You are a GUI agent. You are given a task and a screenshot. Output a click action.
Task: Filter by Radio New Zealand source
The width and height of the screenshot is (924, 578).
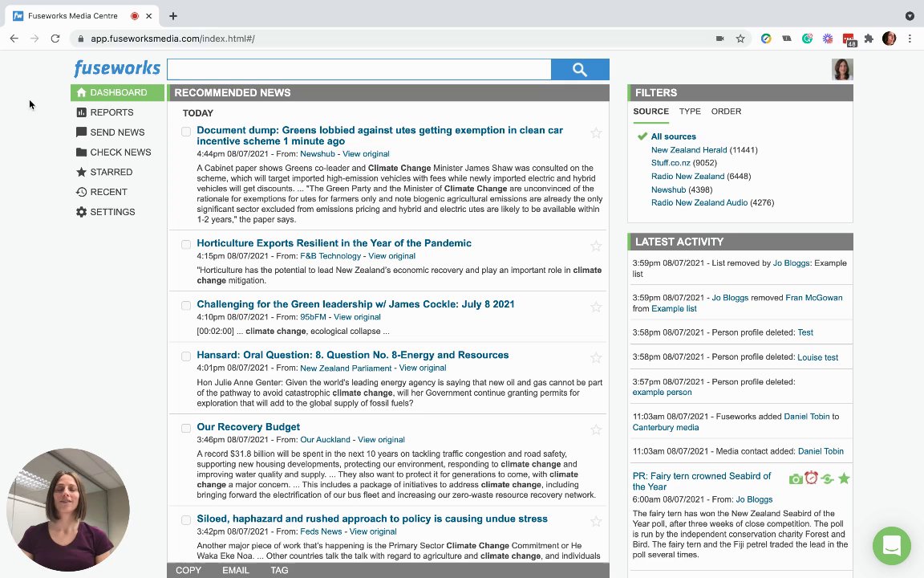pos(687,177)
